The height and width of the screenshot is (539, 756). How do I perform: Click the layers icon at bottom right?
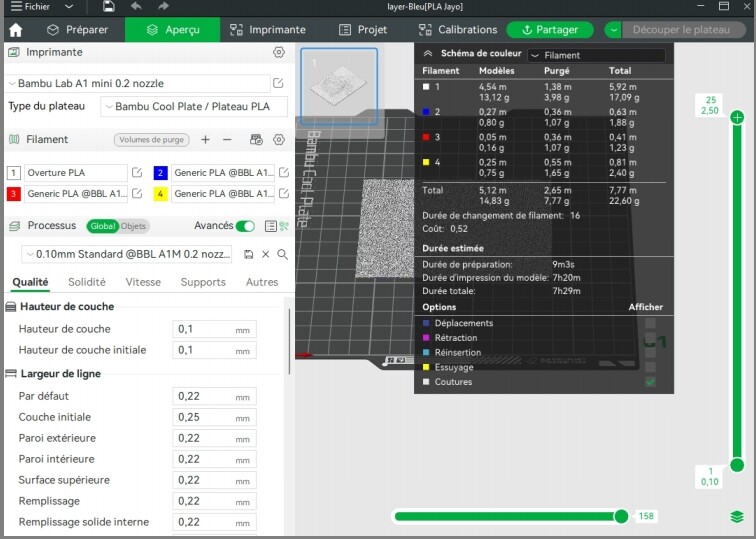pos(737,516)
